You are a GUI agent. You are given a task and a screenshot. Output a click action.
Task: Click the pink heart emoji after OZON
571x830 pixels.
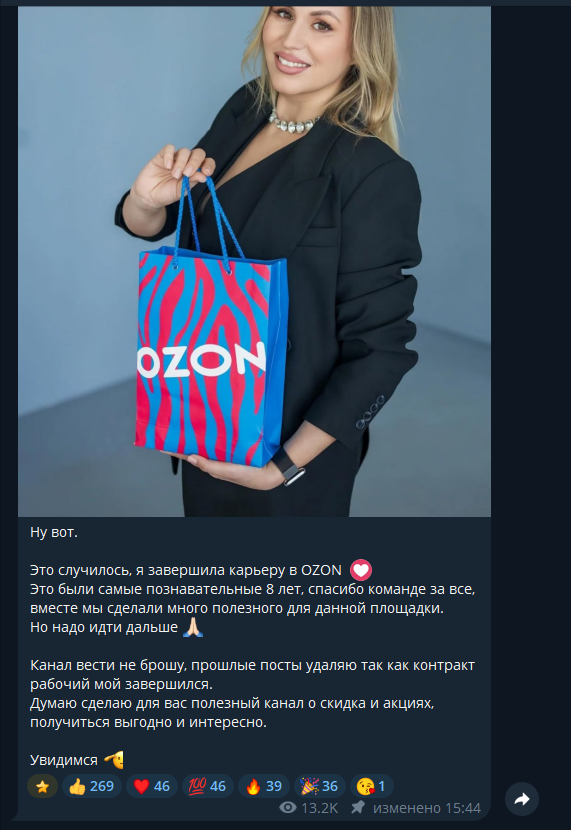click(361, 570)
